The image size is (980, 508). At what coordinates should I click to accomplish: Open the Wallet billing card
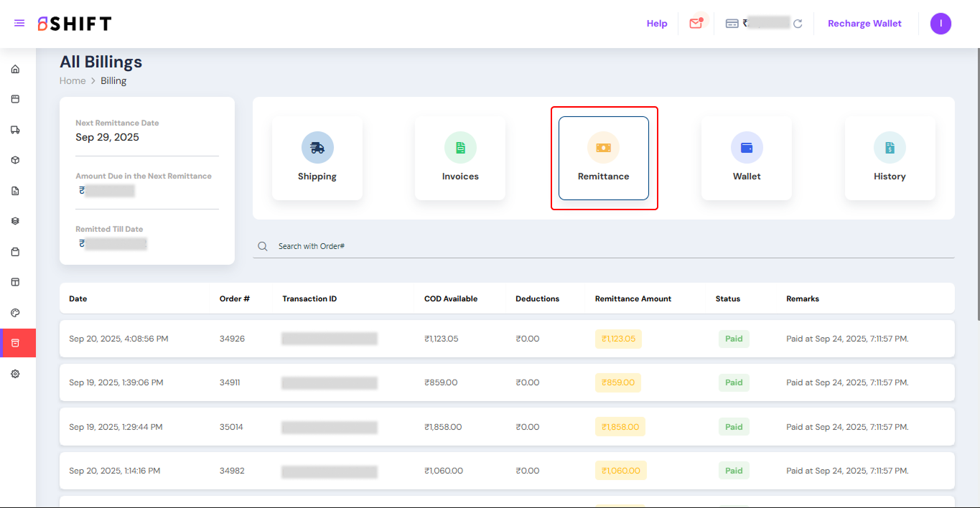(x=746, y=158)
